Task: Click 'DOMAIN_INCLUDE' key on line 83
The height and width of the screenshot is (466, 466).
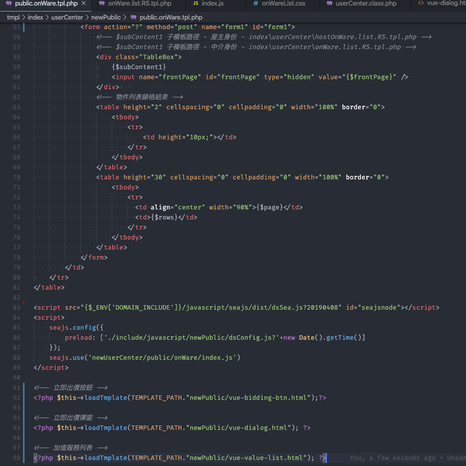Action: (x=142, y=307)
